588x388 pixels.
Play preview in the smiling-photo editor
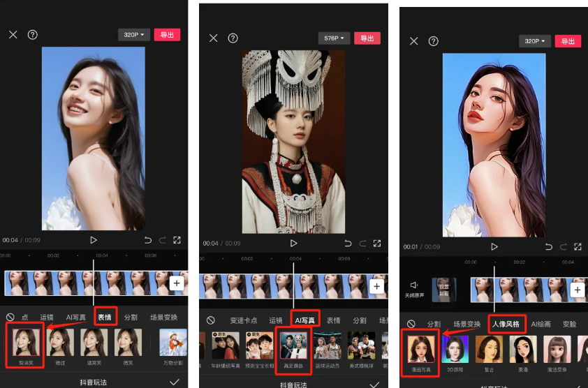[94, 240]
